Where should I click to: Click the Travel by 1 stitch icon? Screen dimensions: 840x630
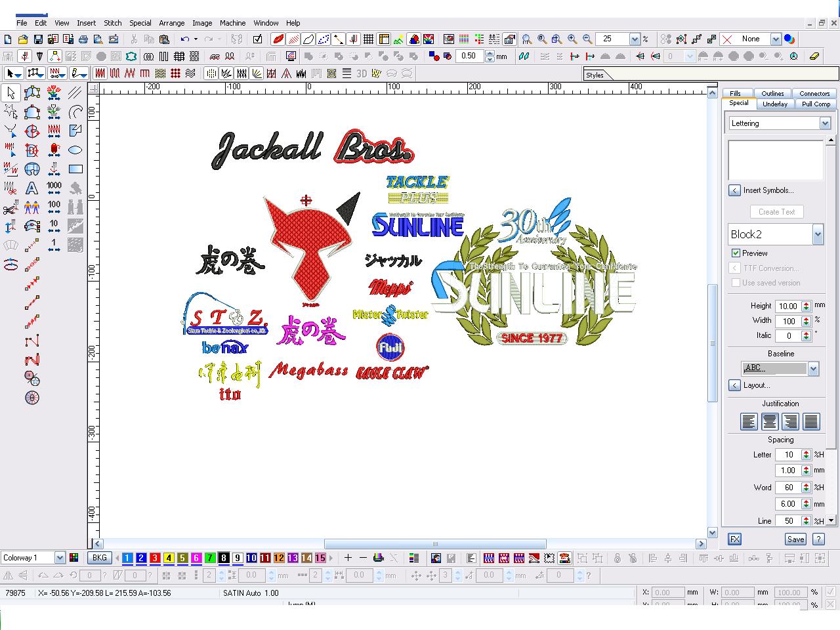pos(54,245)
